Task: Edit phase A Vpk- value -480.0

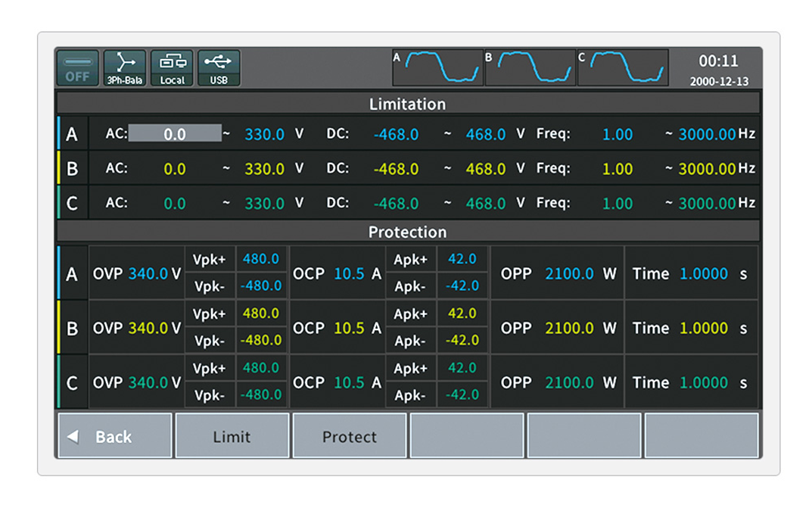Action: (x=261, y=285)
